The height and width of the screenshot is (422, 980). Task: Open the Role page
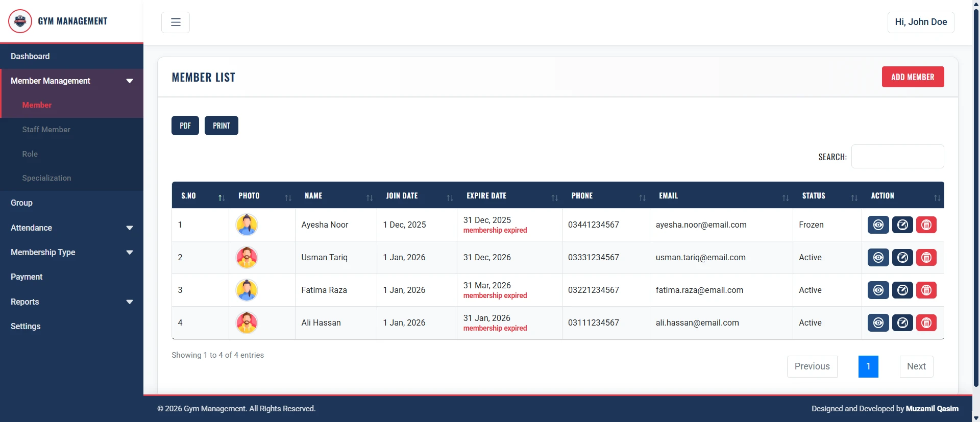point(71,154)
